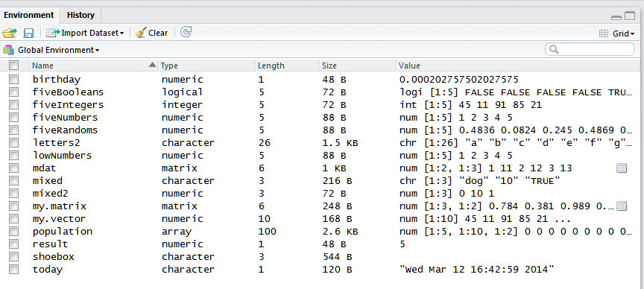Screen dimensions: 644x289
Task: Click the fiveIntegers value 45 11 91 85 21
Action: point(470,105)
